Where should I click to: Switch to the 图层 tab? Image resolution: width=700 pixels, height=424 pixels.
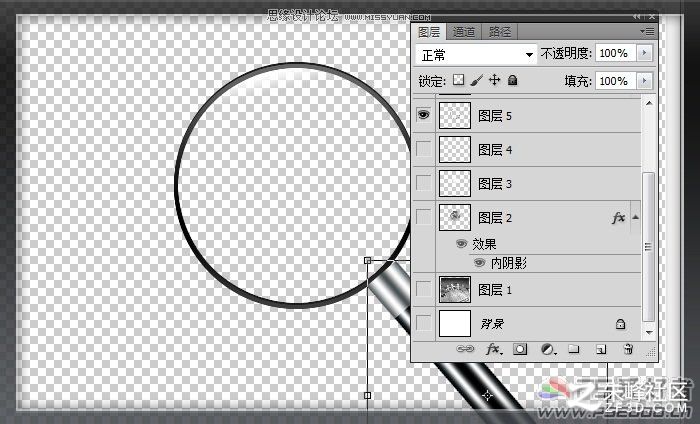point(429,32)
